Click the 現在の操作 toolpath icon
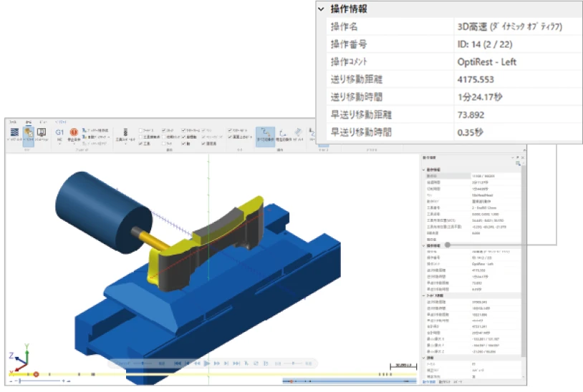 pyautogui.click(x=282, y=133)
